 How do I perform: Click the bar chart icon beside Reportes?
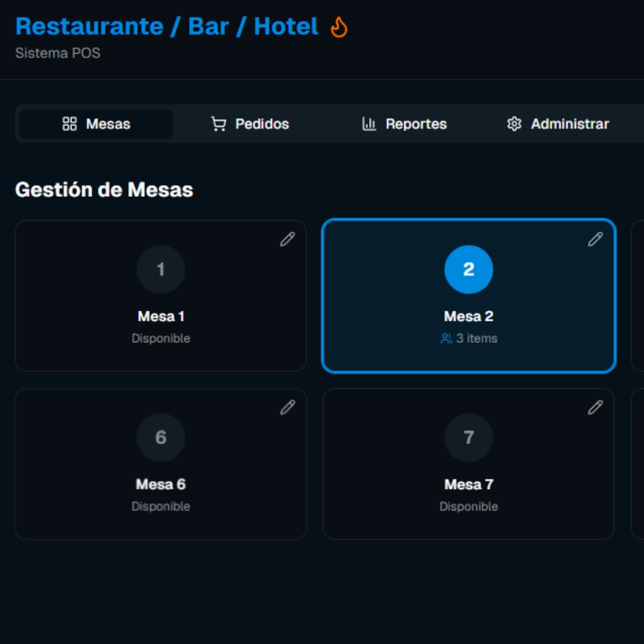(370, 124)
